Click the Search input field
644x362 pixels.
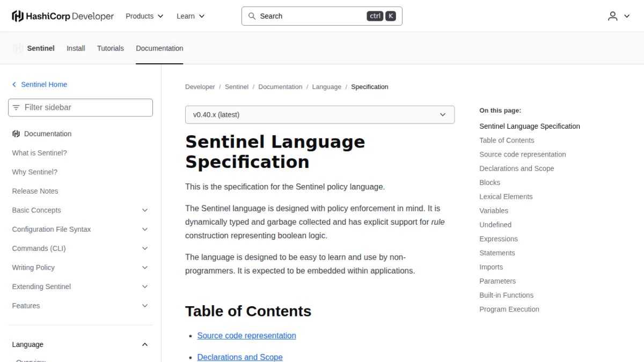click(322, 16)
